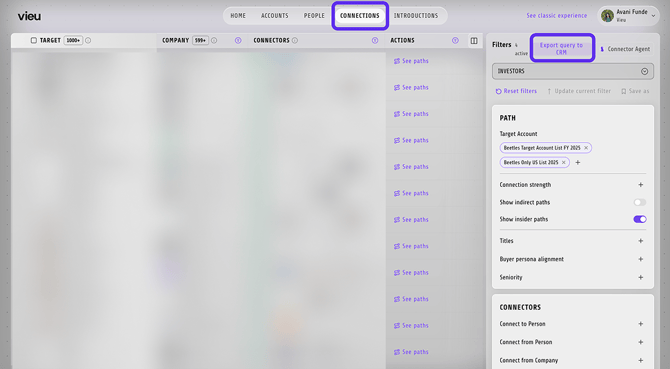Click the See classic experience link
Screen dimensions: 670x369
click(556, 15)
